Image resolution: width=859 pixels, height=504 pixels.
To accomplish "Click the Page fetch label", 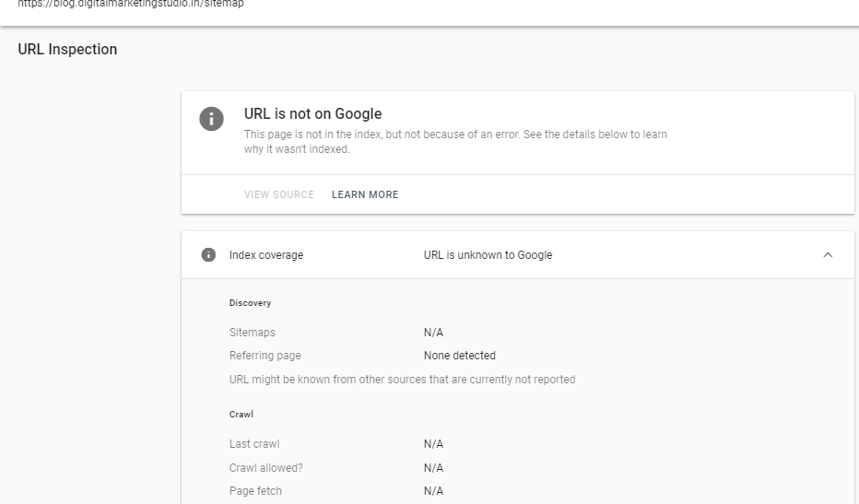I will [255, 491].
